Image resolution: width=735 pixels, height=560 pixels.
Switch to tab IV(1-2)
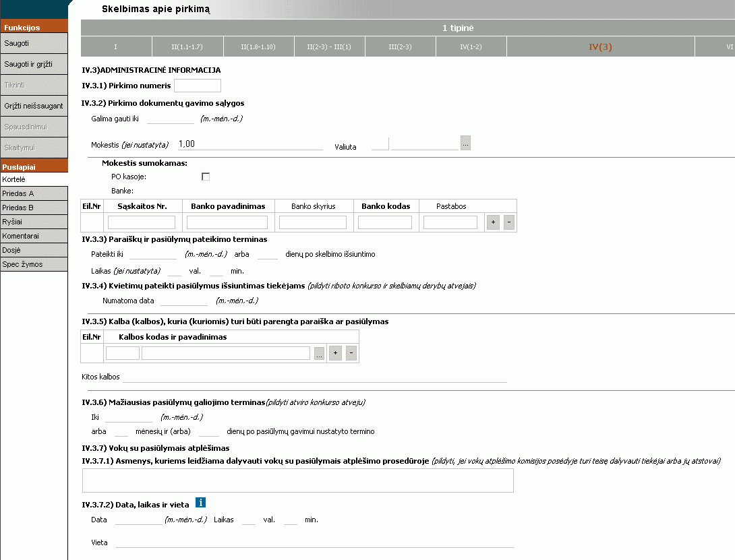pyautogui.click(x=471, y=47)
